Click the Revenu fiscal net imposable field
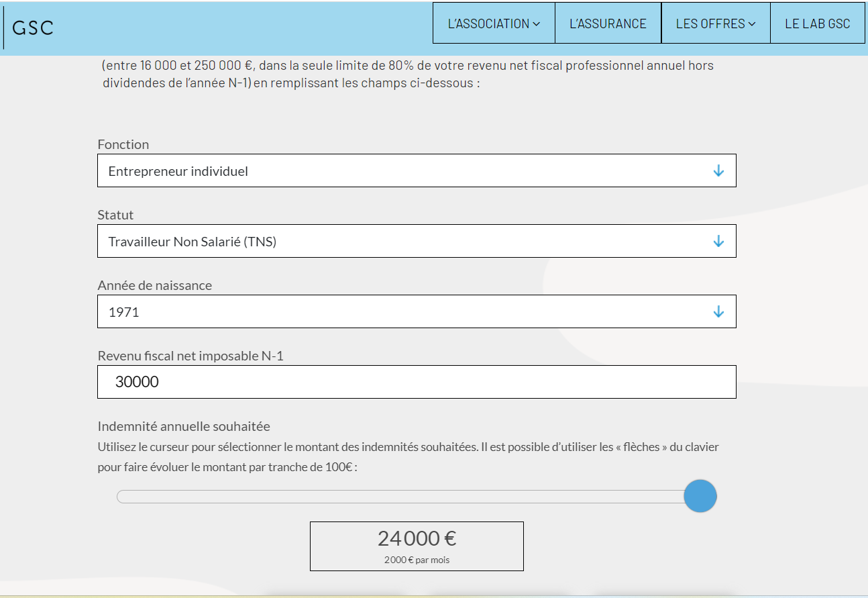The image size is (868, 598). tap(417, 382)
